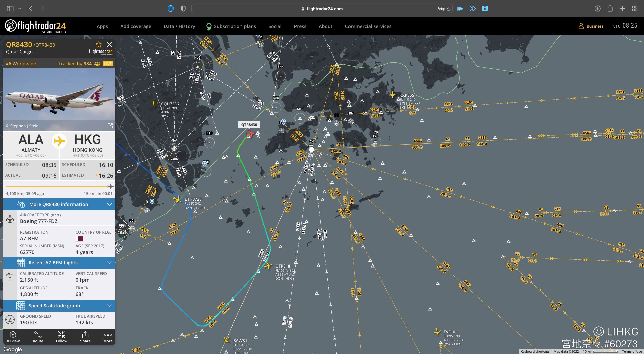The image size is (644, 354).
Task: Click the flight progress bar
Action: (x=59, y=186)
